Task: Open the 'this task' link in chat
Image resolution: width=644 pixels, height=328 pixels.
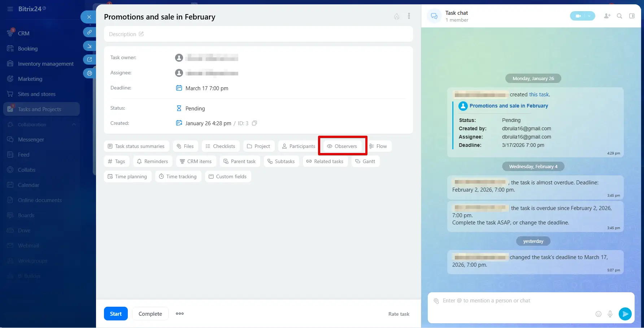Action: coord(539,95)
